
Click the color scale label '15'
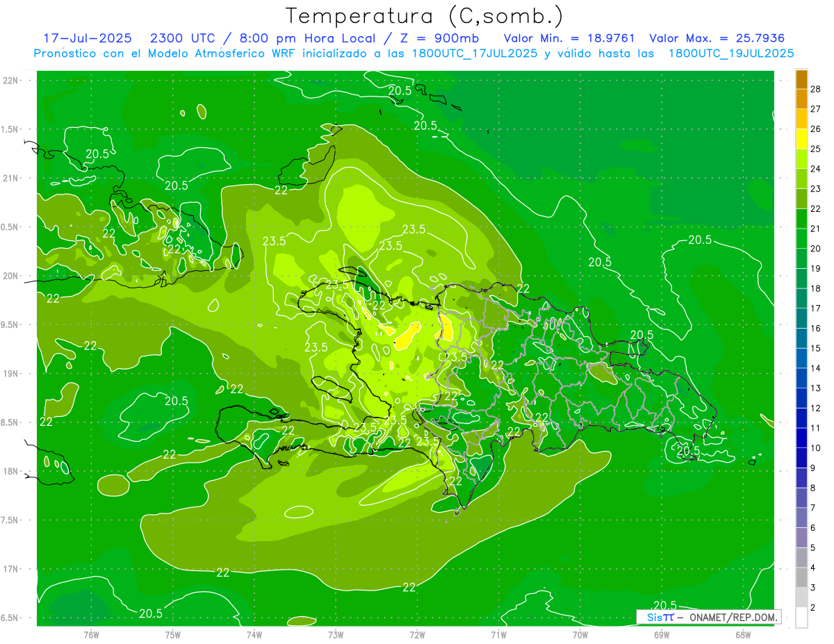click(x=816, y=348)
